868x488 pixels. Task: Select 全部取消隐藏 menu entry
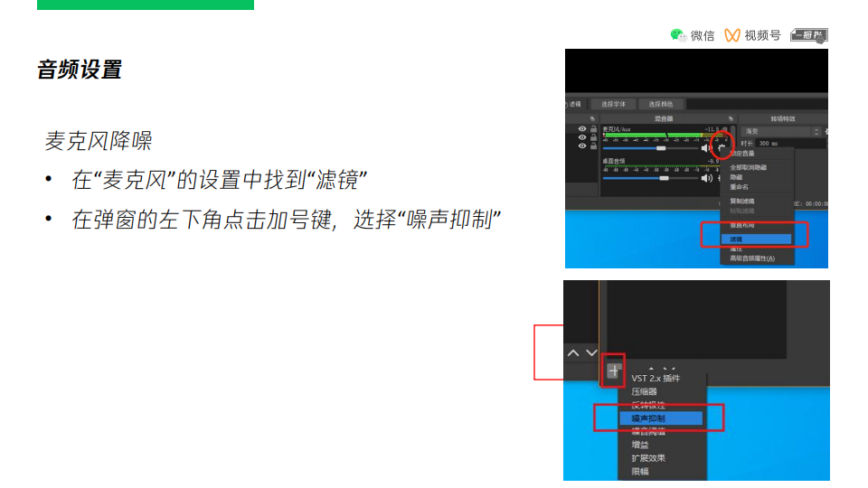(x=748, y=167)
